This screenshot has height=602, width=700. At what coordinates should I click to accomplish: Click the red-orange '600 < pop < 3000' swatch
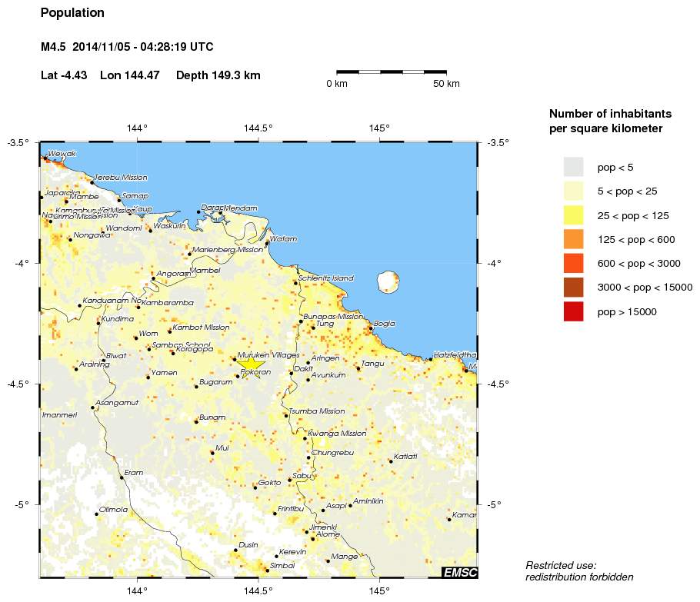click(573, 263)
